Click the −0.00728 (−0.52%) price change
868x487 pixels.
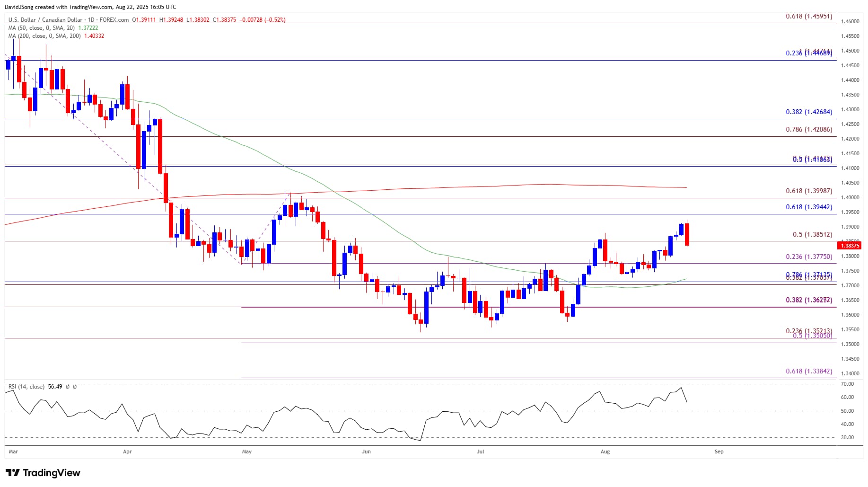click(263, 20)
